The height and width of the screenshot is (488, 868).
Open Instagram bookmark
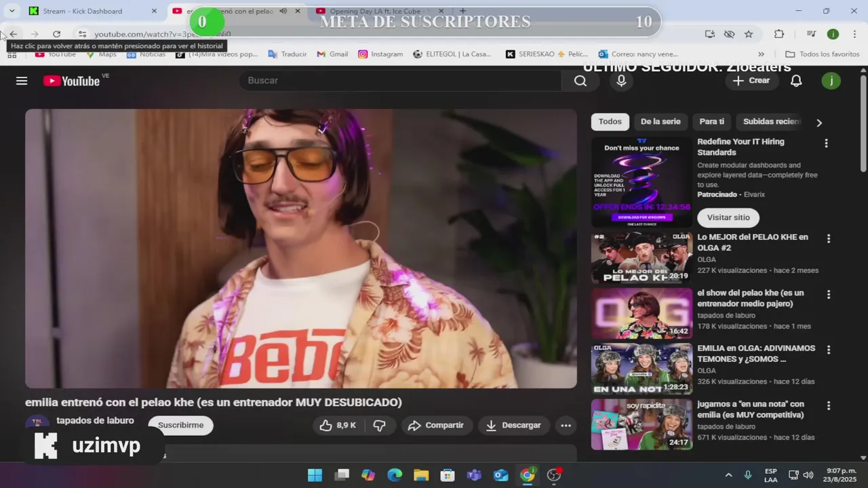[x=380, y=54]
